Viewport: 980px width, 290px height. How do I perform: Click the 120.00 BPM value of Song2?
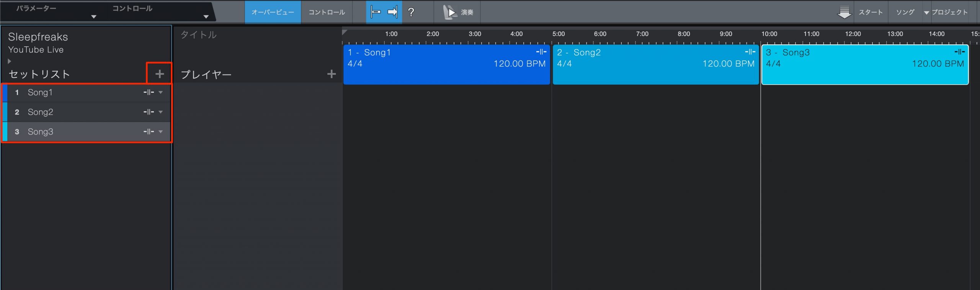pyautogui.click(x=728, y=64)
